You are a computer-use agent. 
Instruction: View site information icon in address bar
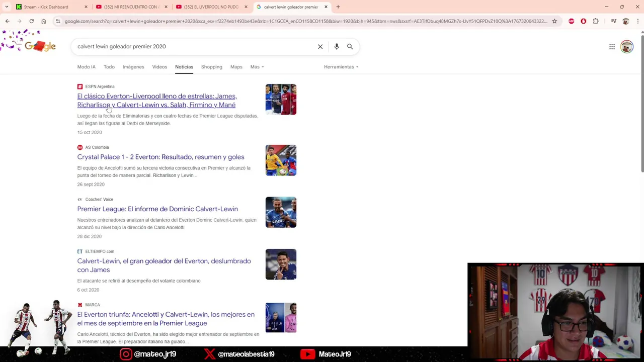(58, 21)
